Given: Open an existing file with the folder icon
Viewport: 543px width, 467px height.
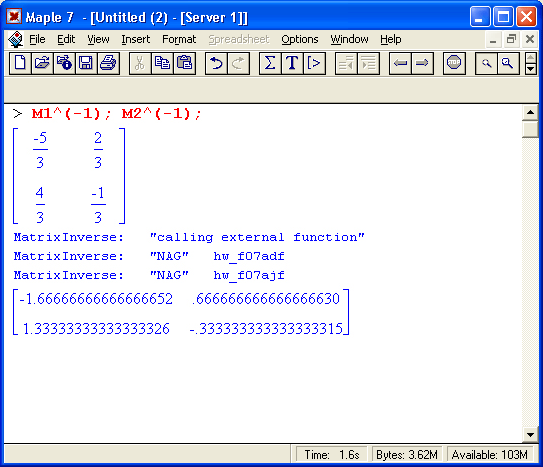Looking at the screenshot, I should (42, 63).
